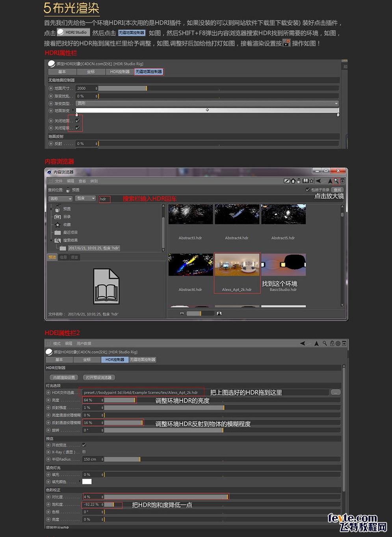The width and height of the screenshot is (392, 537).
Task: Click the magnifier icon in HDR attribute manager toolbar
Action: (325, 343)
